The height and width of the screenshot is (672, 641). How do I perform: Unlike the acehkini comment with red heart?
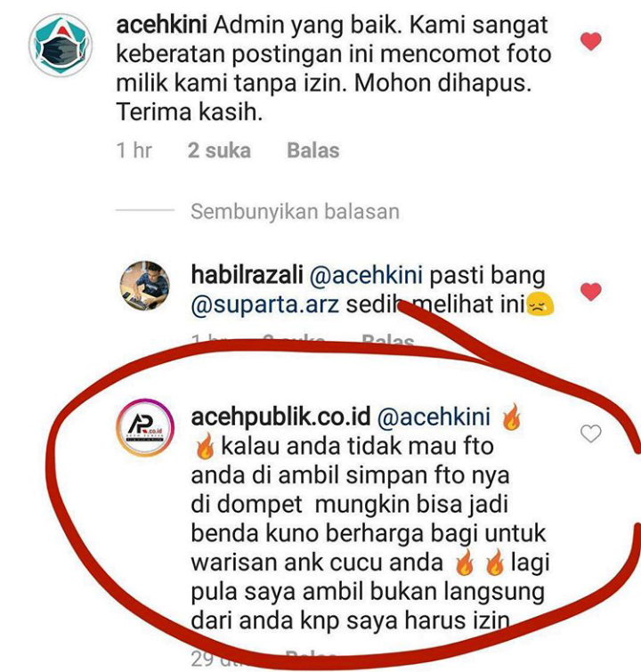click(591, 42)
